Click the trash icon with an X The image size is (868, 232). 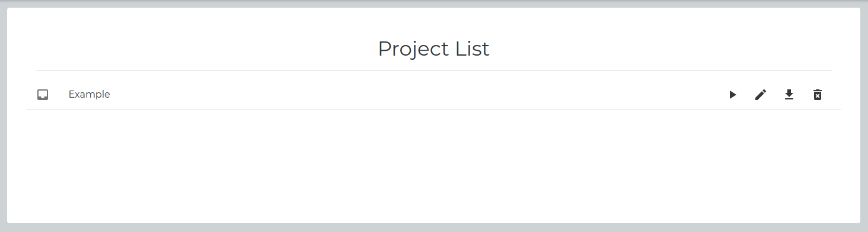tap(818, 95)
